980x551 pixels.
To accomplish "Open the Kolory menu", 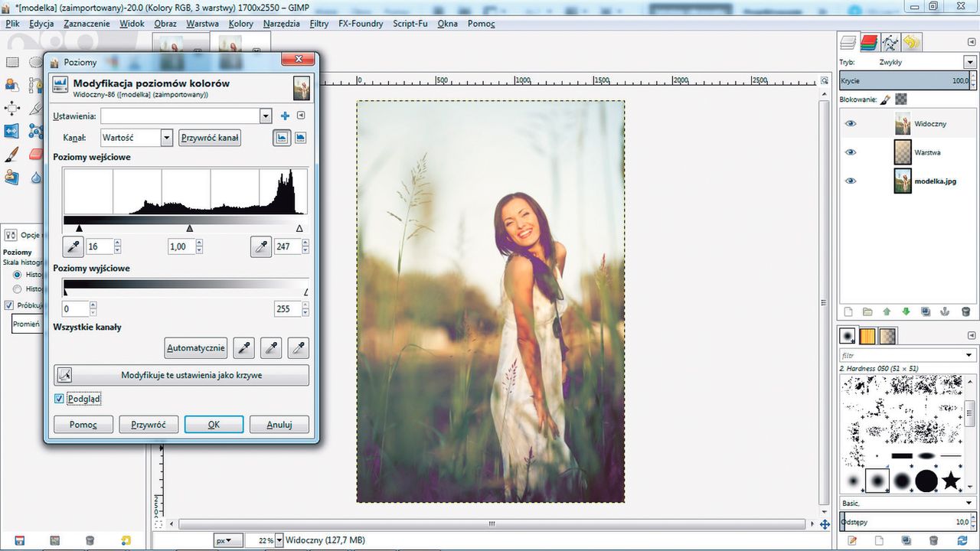I will 241,24.
